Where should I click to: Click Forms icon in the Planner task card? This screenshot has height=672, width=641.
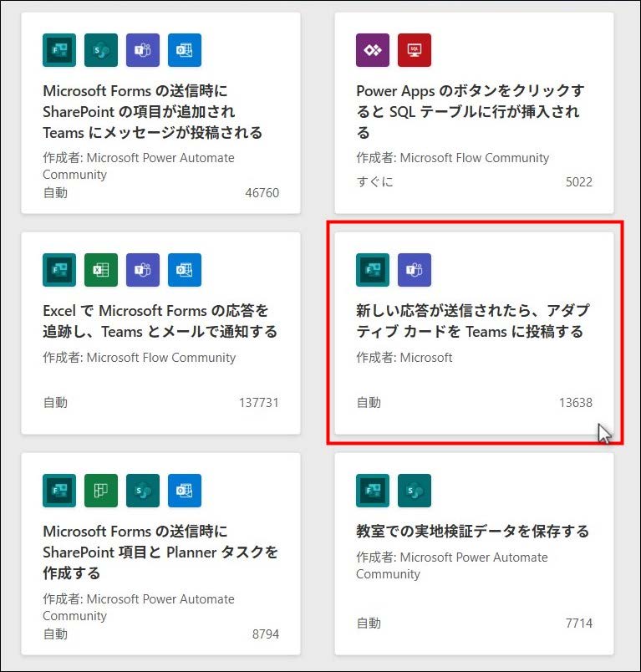(59, 491)
